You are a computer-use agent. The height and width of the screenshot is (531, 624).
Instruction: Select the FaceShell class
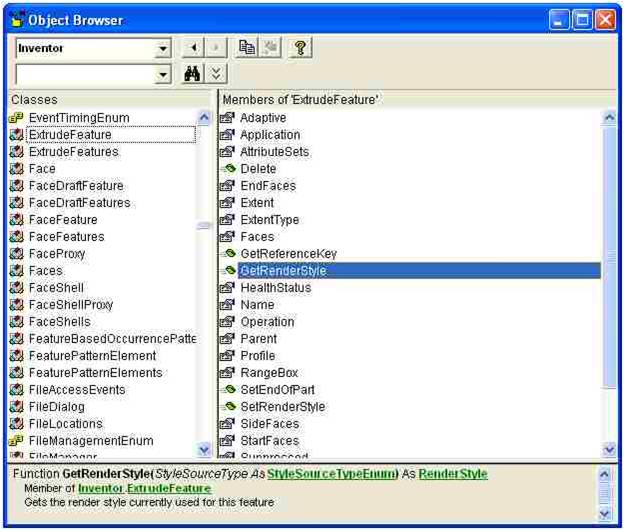[x=57, y=288]
